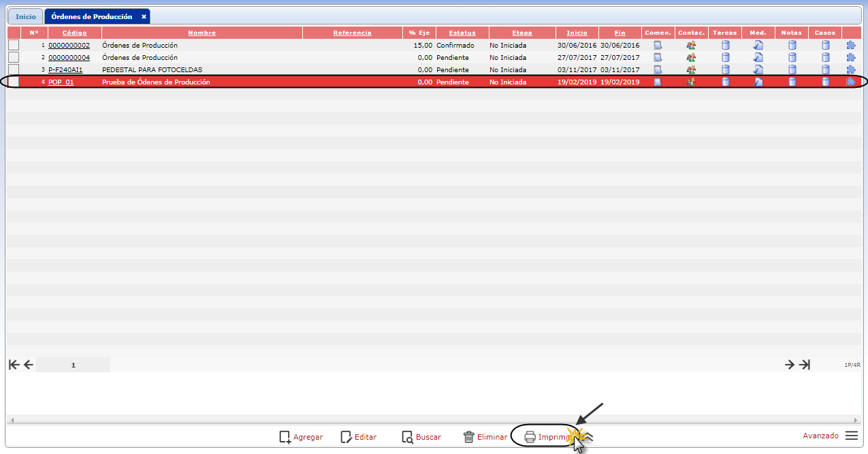Open Med. icon for order 0000000004
Screen dimensions: 868x454
[x=758, y=58]
